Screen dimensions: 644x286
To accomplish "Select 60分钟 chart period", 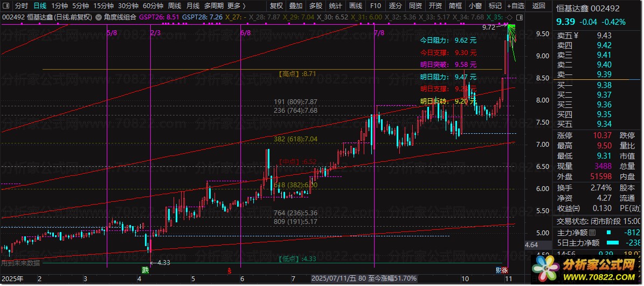I will [x=153, y=6].
